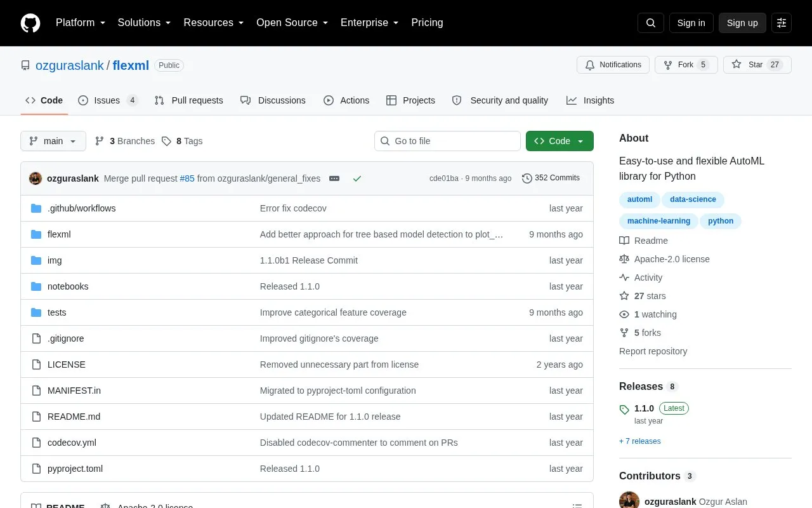Expand the green Code dropdown button

(x=560, y=141)
